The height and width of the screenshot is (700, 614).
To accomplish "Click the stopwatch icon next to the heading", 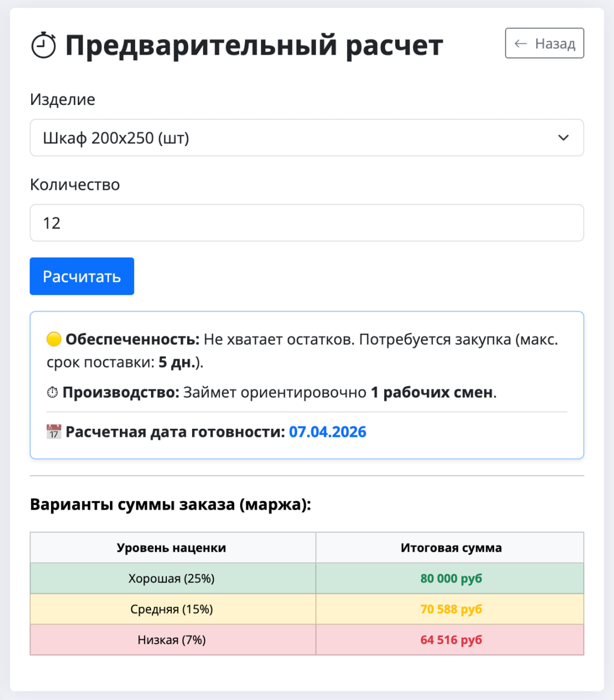I will tap(43, 44).
